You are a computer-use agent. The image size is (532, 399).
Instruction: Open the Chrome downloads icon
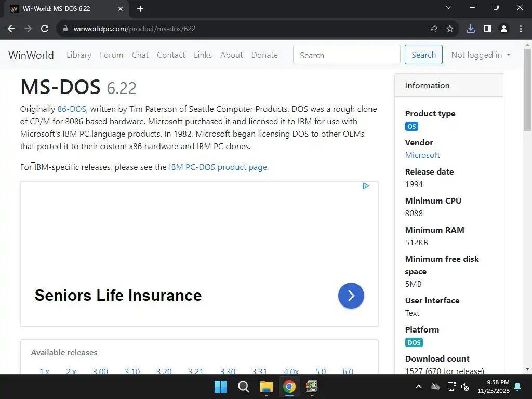point(471,29)
